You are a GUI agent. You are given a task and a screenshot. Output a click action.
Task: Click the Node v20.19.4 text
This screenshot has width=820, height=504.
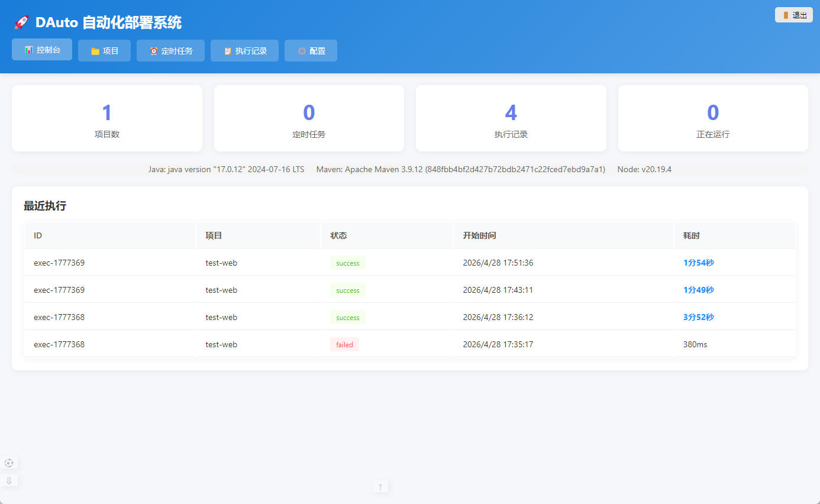tap(644, 169)
